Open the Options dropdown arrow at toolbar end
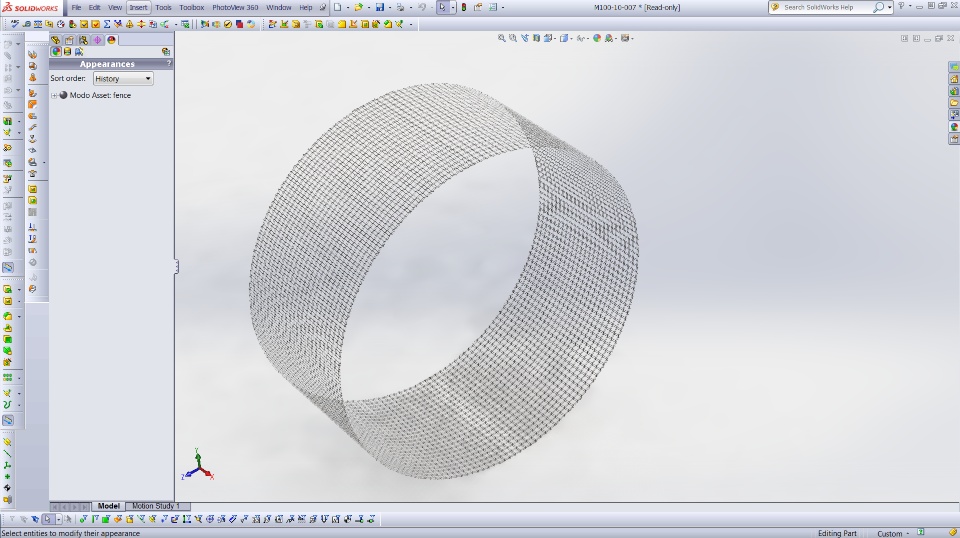This screenshot has width=960, height=538. click(x=503, y=7)
